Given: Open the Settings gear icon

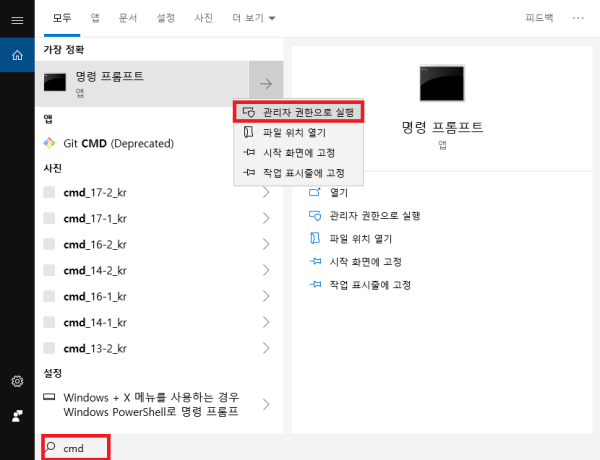Looking at the screenshot, I should [x=17, y=381].
